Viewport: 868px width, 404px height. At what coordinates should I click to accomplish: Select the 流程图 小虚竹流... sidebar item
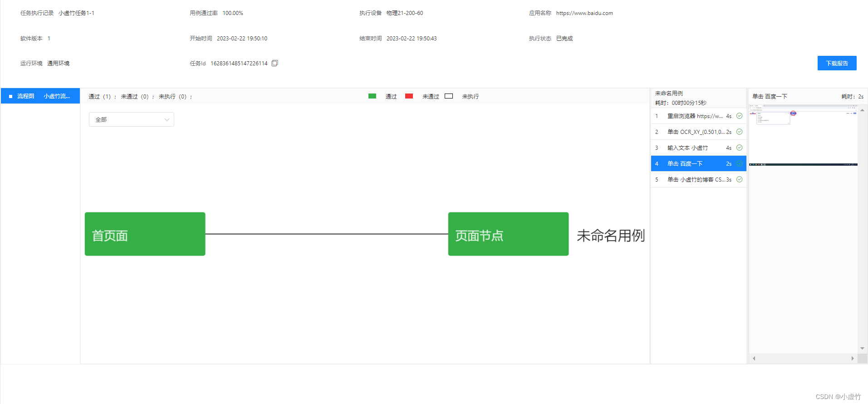[40, 96]
